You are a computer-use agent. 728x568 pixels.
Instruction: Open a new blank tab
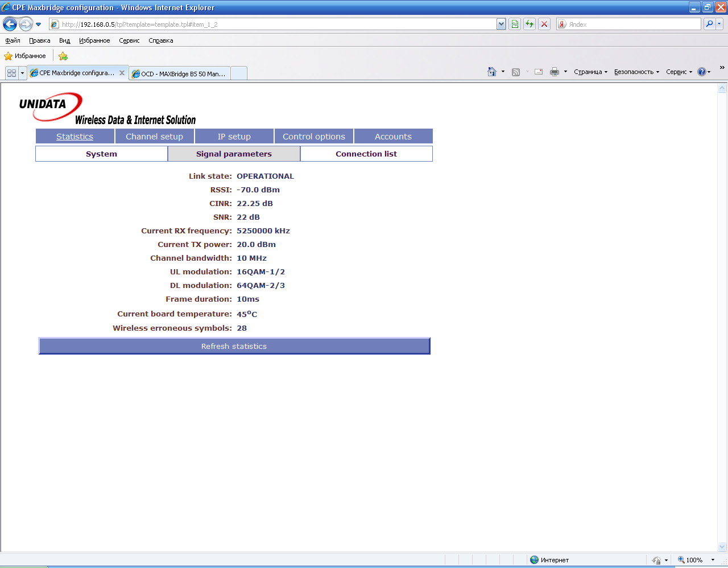tap(239, 73)
